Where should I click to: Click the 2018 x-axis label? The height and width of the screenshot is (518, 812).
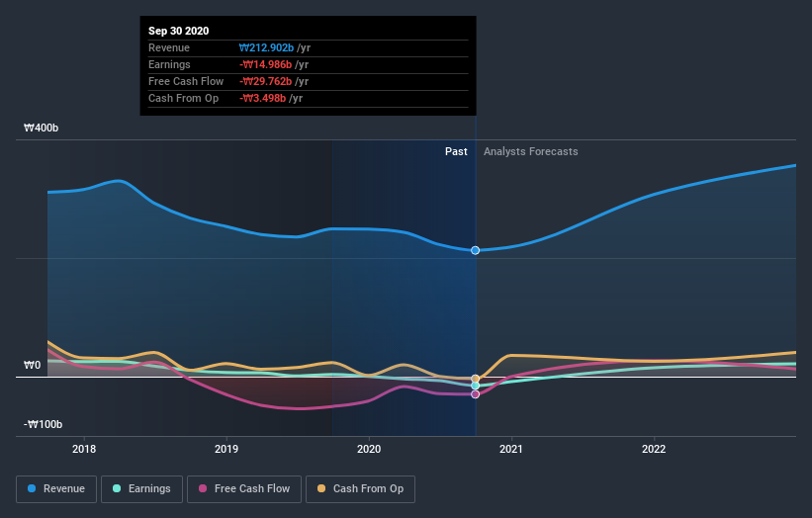click(x=84, y=449)
